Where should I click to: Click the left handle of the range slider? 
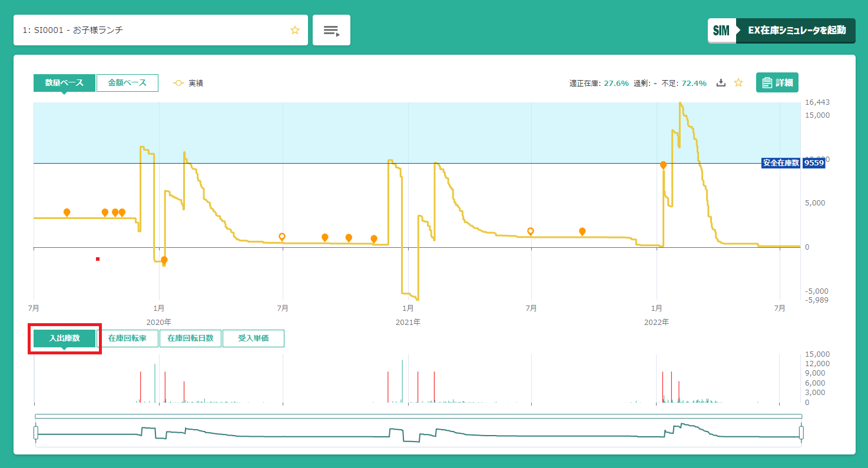pyautogui.click(x=36, y=433)
